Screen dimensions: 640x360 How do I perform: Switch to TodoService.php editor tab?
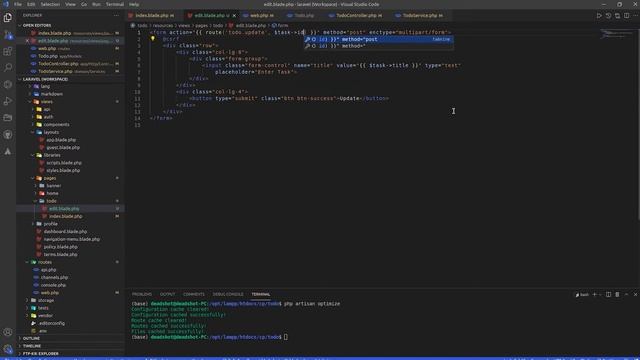click(422, 16)
